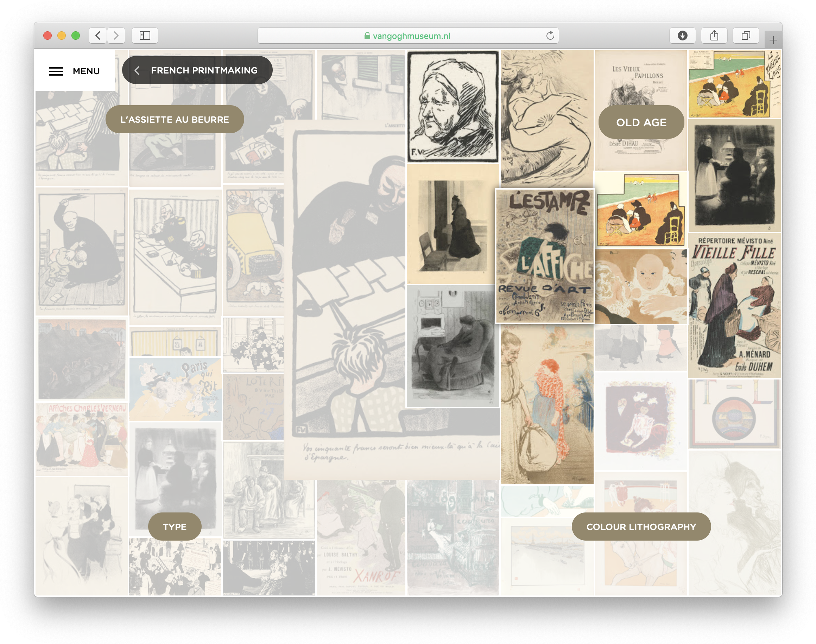This screenshot has width=816, height=644.
Task: Open the Paris qui Rit poster
Action: pyautogui.click(x=175, y=389)
